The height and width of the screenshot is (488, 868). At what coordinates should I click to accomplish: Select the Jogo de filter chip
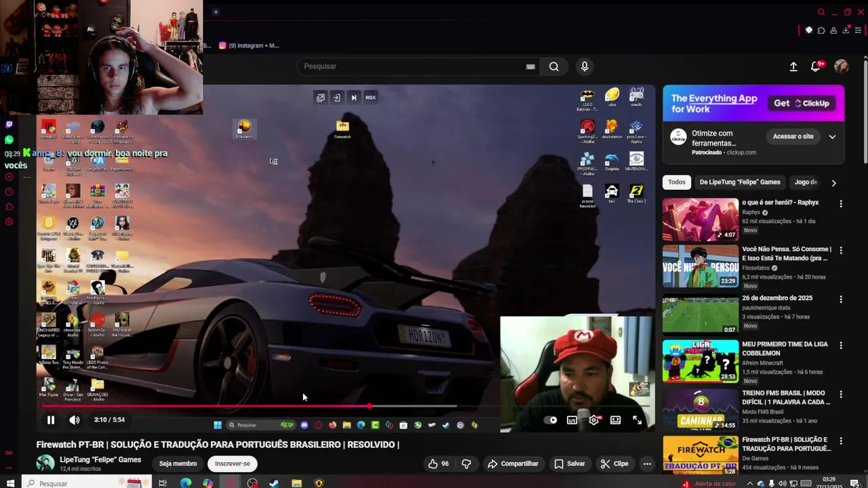(806, 182)
